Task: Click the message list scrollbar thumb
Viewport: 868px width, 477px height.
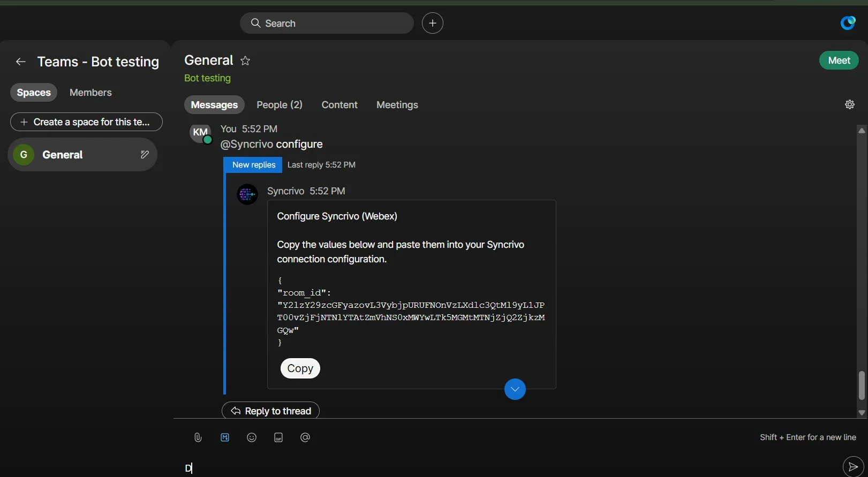Action: tap(862, 385)
